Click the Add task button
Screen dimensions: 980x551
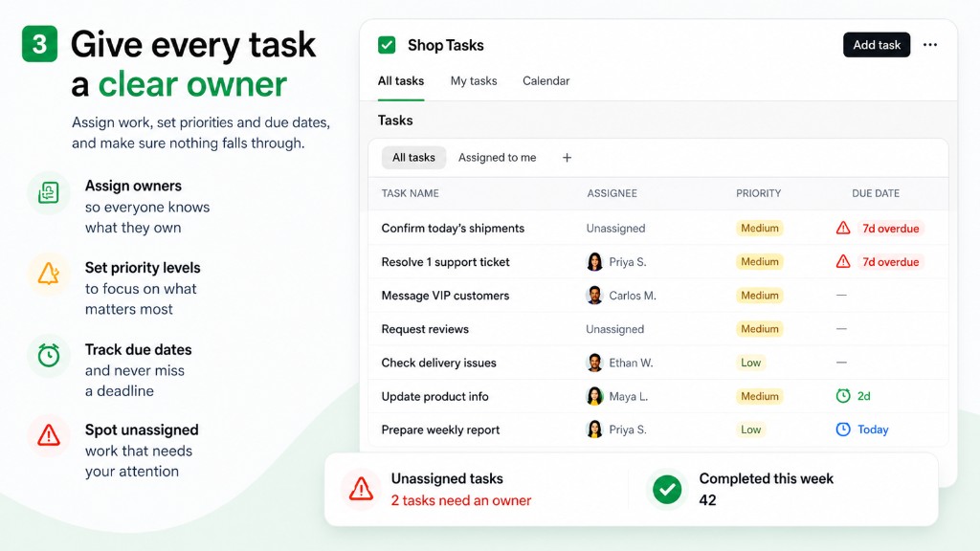pyautogui.click(x=877, y=45)
